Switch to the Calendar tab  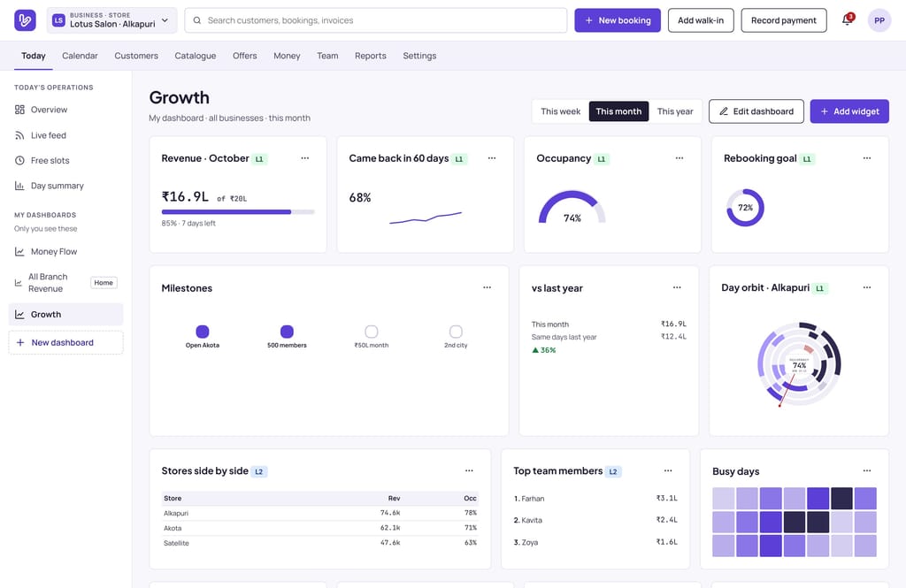point(80,56)
